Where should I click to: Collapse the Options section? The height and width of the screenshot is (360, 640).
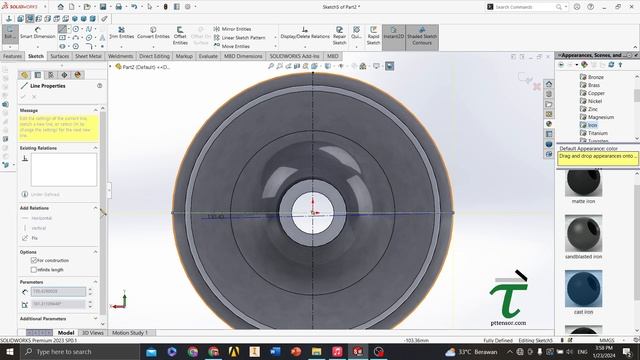click(96, 252)
